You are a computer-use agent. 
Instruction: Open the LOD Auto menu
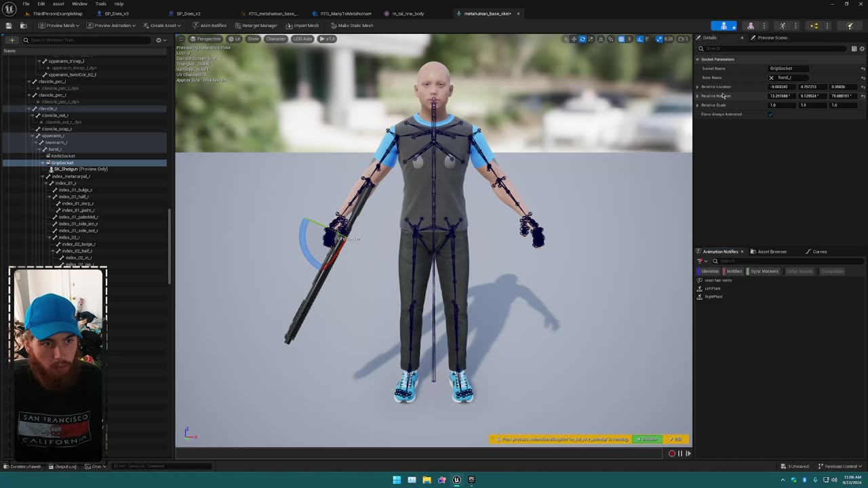(x=302, y=39)
